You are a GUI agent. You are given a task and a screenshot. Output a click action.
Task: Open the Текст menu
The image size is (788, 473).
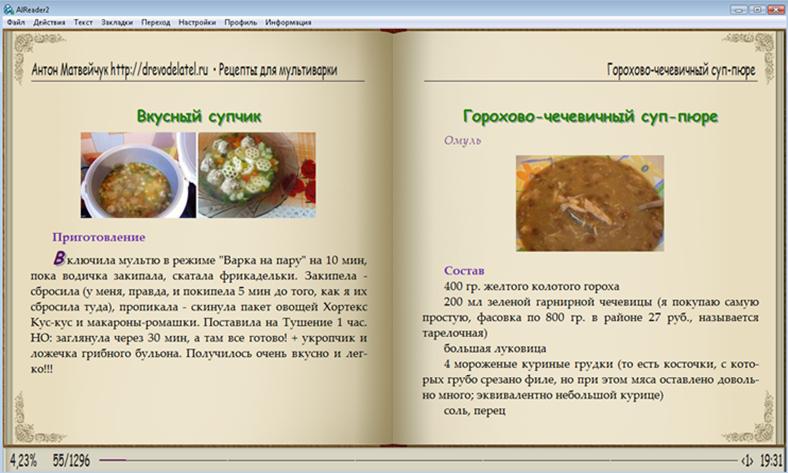pos(83,21)
